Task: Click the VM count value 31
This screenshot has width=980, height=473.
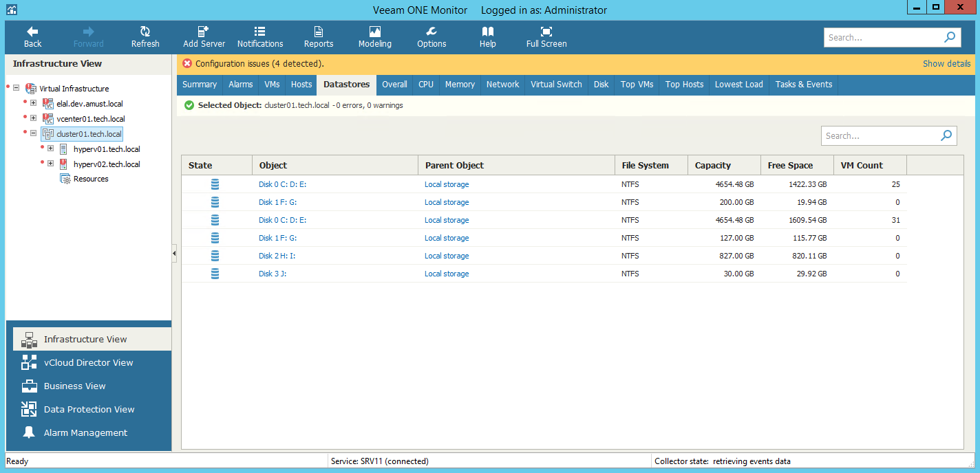Action: coord(895,220)
